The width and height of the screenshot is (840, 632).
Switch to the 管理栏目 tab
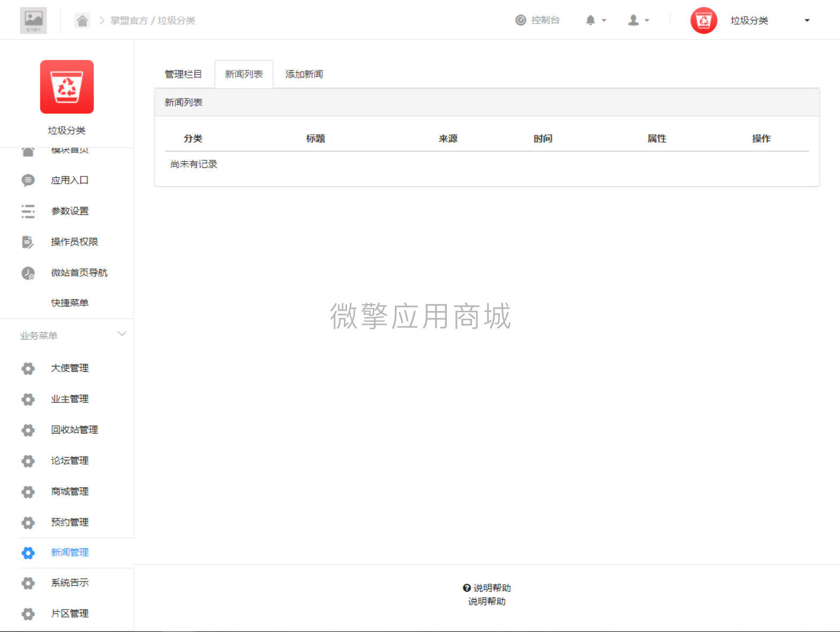pos(183,74)
